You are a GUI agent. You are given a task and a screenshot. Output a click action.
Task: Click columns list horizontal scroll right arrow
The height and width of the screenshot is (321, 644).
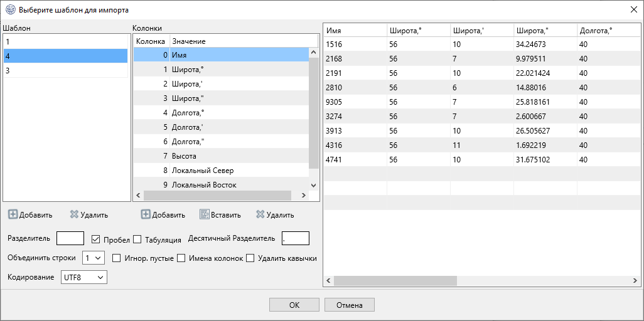point(304,196)
